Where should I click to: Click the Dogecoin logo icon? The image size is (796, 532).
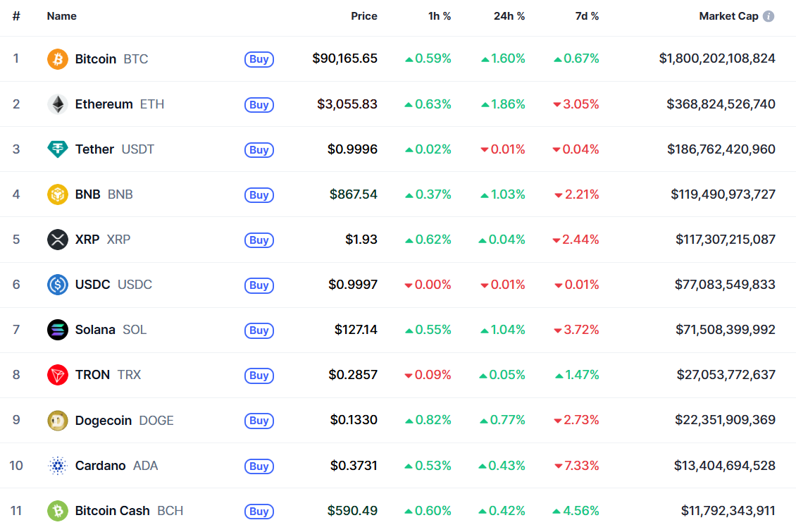(x=58, y=421)
